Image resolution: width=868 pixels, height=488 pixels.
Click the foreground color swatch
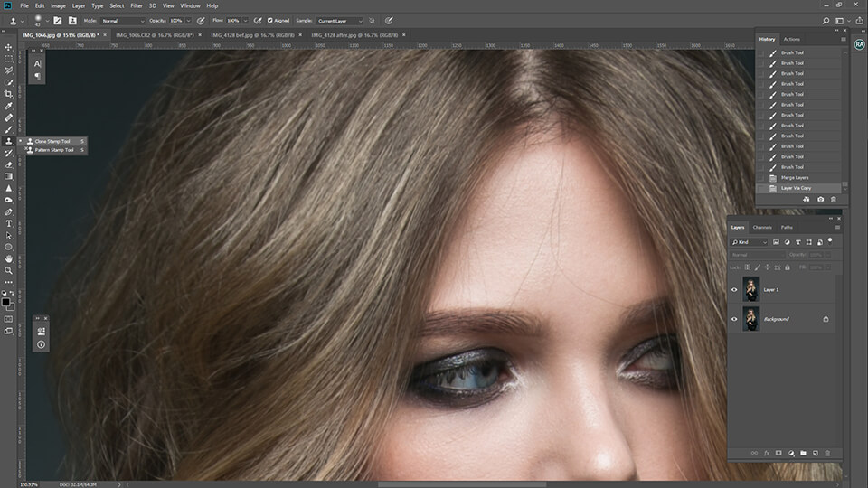5,302
